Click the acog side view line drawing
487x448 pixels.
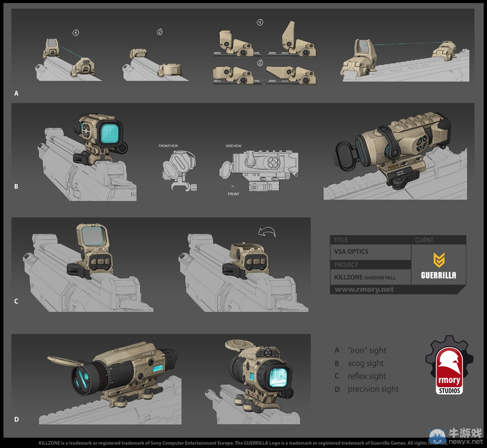click(259, 171)
